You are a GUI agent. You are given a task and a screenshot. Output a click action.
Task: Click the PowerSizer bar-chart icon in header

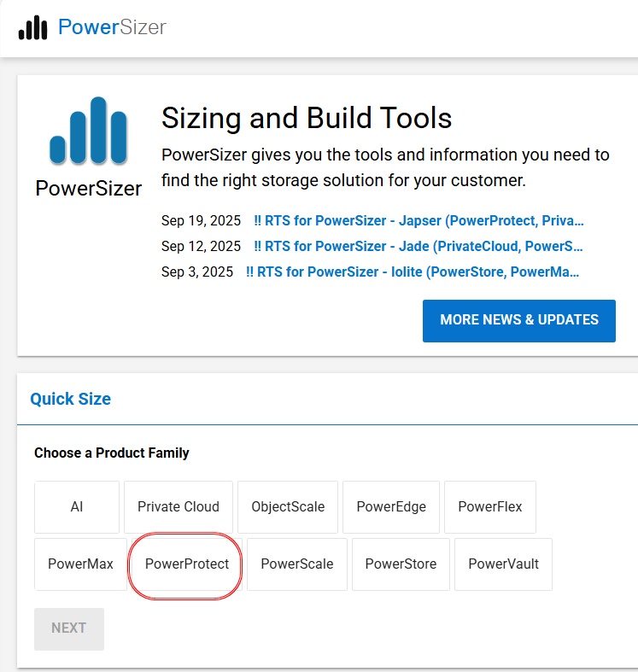32,28
